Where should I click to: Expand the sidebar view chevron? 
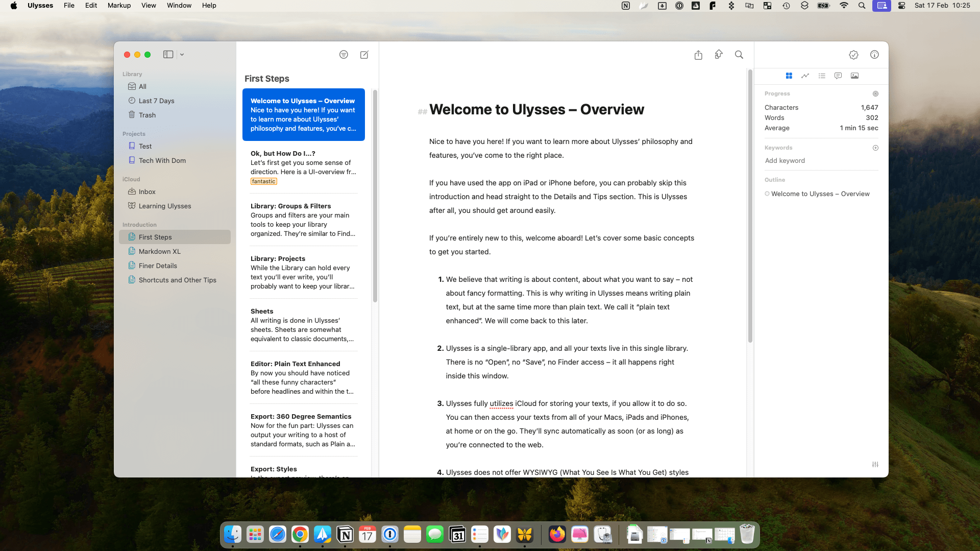pyautogui.click(x=182, y=55)
